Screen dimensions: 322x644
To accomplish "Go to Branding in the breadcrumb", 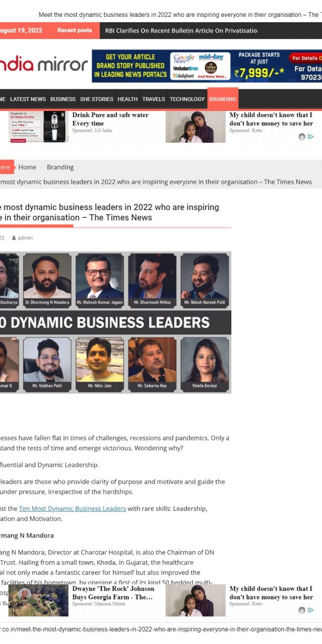I will point(60,167).
